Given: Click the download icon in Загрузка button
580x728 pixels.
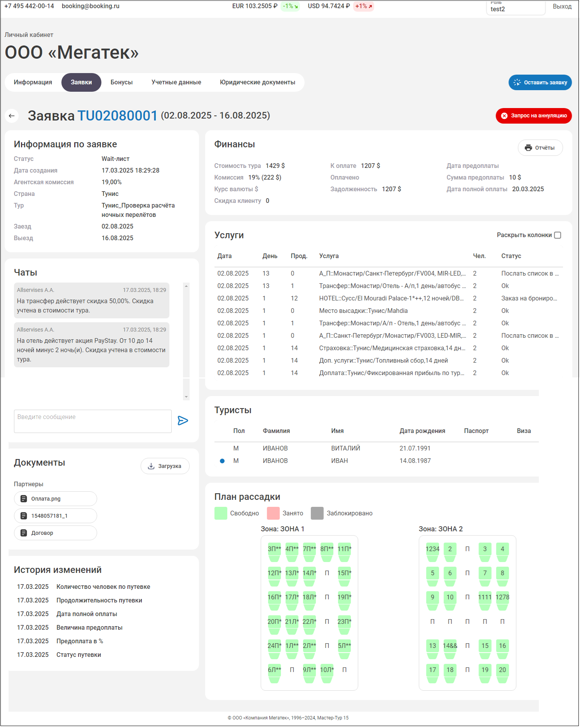Looking at the screenshot, I should 151,466.
